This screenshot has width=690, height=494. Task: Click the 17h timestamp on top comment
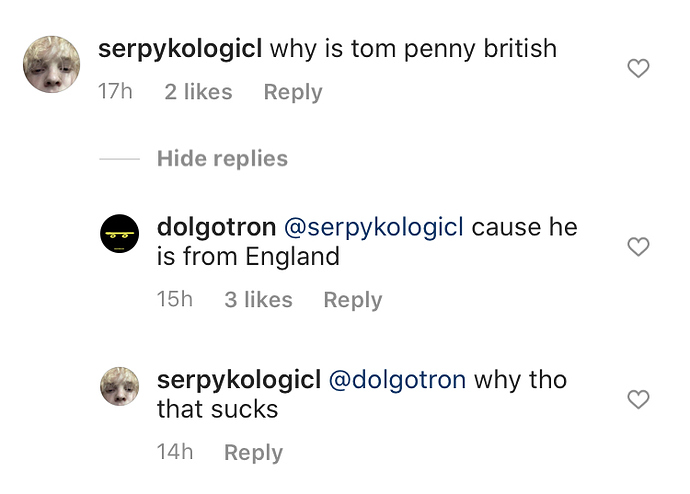[115, 91]
